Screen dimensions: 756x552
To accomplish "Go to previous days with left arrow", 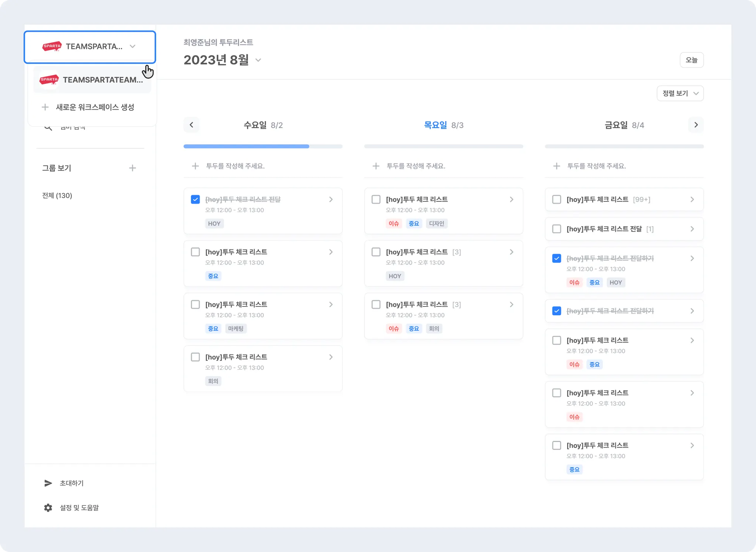I will click(191, 125).
